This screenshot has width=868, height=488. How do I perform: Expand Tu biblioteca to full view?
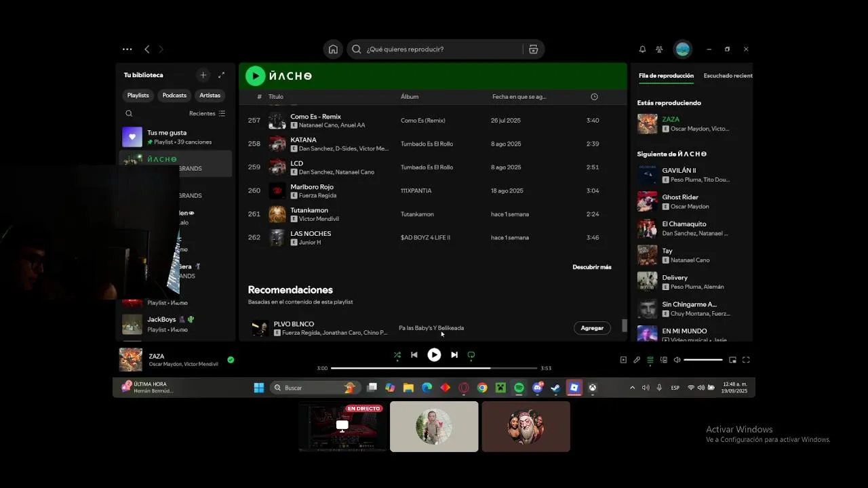click(221, 75)
